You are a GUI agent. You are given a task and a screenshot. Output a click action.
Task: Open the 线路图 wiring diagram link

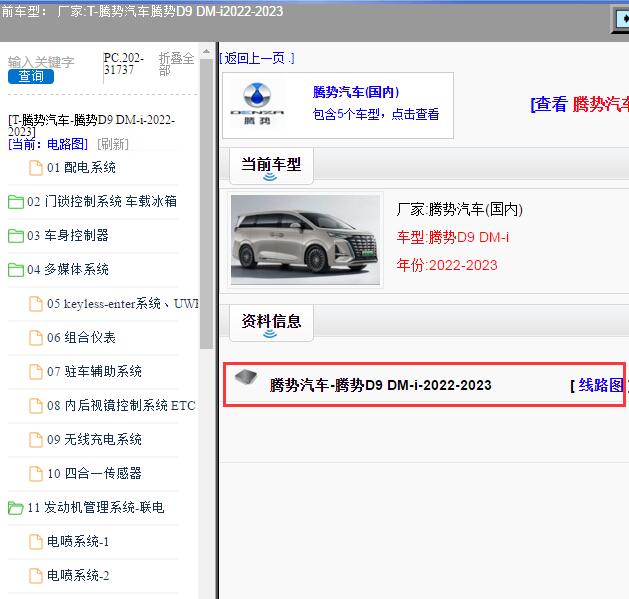[601, 386]
